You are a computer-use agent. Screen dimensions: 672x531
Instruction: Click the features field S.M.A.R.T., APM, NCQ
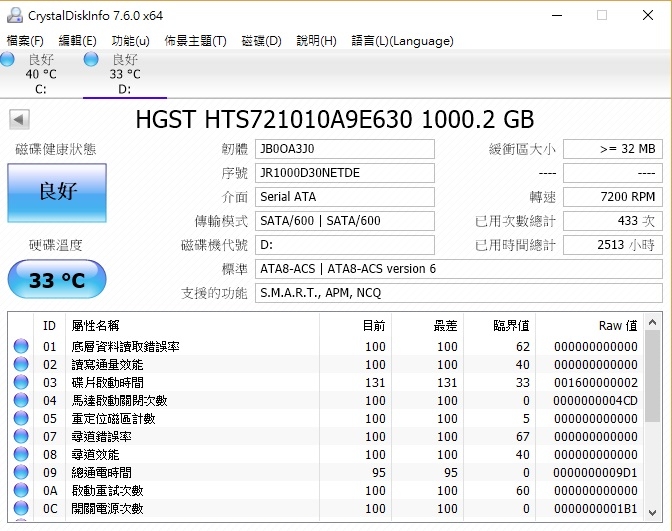click(x=459, y=293)
